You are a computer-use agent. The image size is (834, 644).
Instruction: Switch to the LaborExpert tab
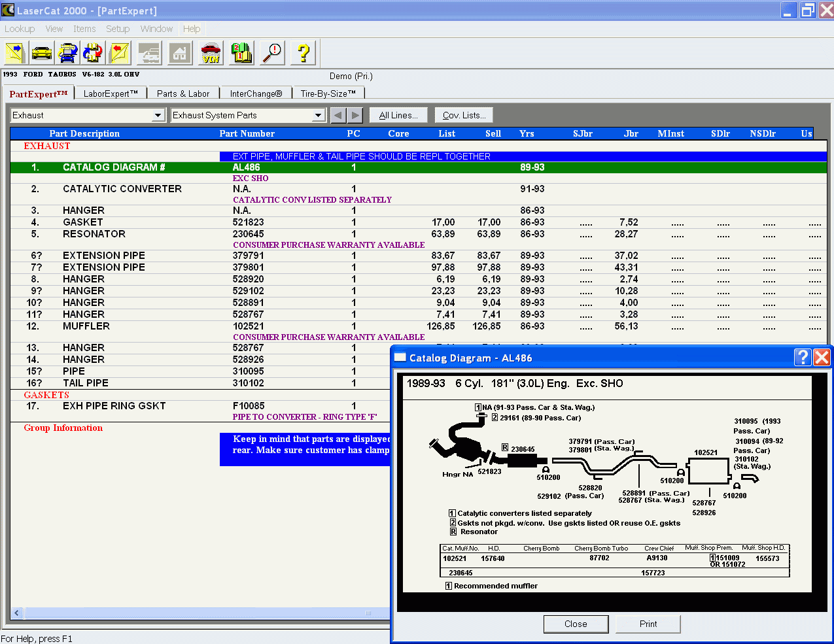point(111,93)
